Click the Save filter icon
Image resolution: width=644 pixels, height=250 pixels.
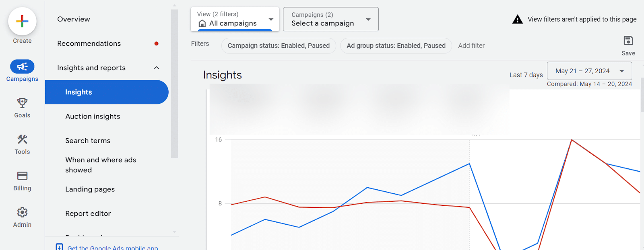click(628, 41)
